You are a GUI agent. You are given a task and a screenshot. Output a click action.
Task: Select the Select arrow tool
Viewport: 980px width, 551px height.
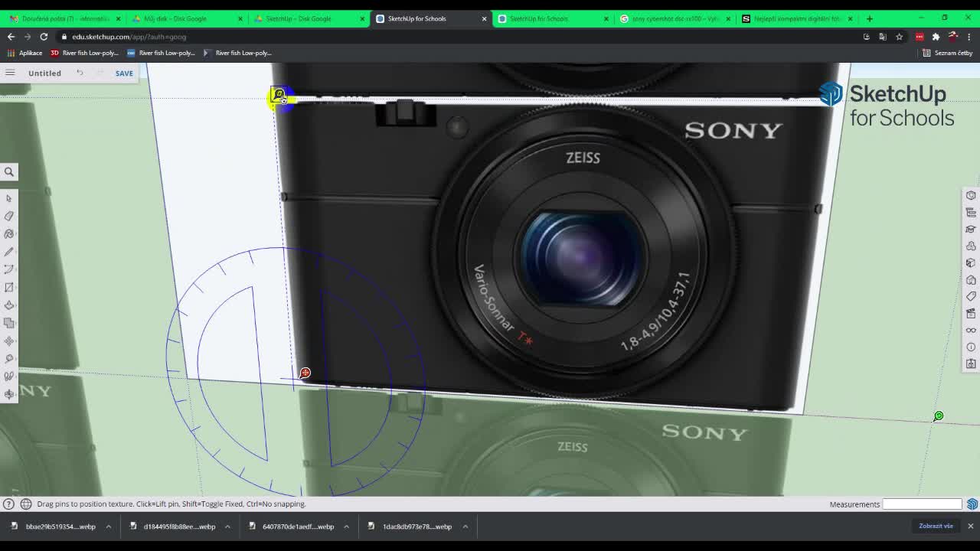point(9,198)
